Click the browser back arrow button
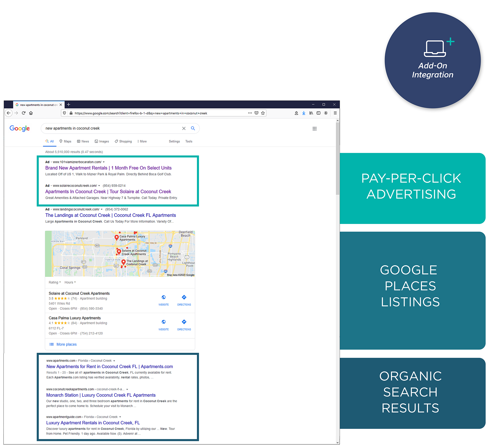 (9, 113)
